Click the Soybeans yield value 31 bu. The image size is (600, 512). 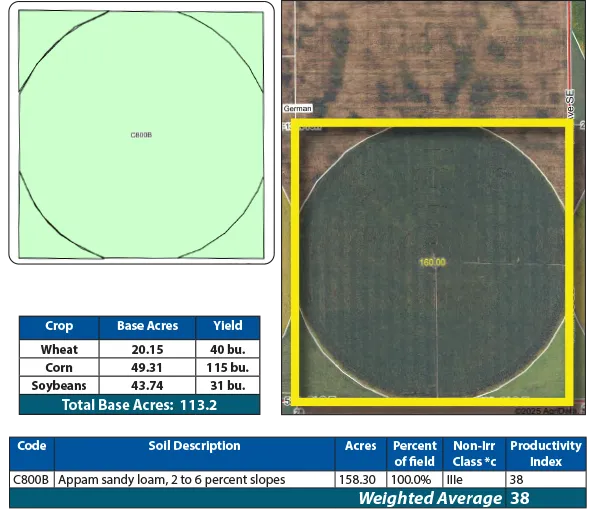click(x=227, y=386)
